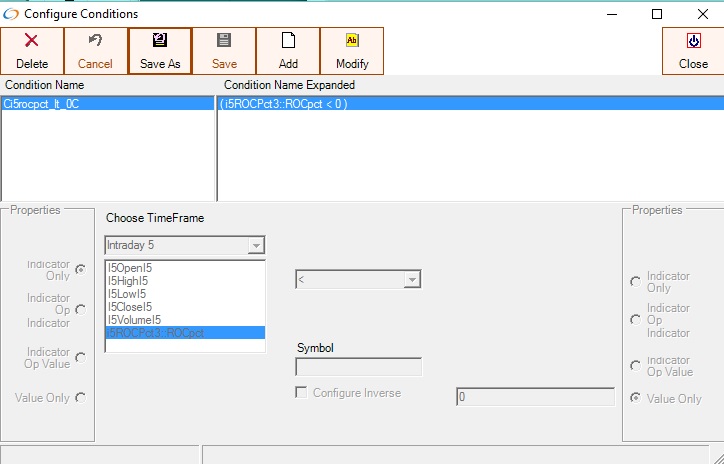Enable the Configure Inverse checkbox
The width and height of the screenshot is (724, 464).
click(302, 393)
